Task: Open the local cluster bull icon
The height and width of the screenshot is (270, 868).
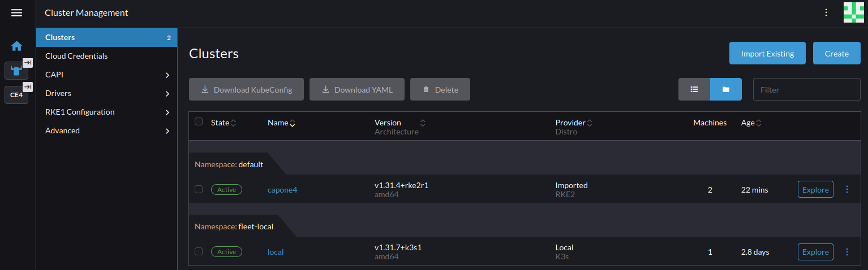Action: coord(16,71)
